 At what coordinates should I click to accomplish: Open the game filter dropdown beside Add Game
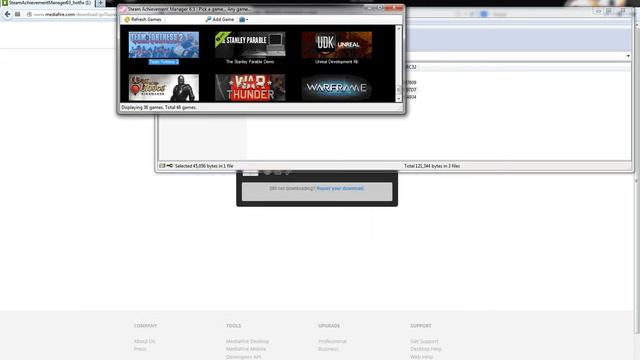pos(243,19)
